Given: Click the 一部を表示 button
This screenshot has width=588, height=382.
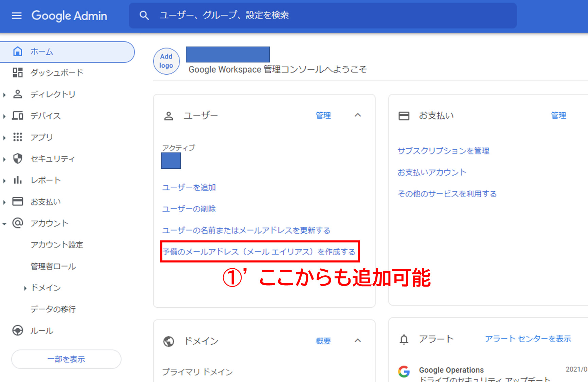Looking at the screenshot, I should [x=66, y=359].
